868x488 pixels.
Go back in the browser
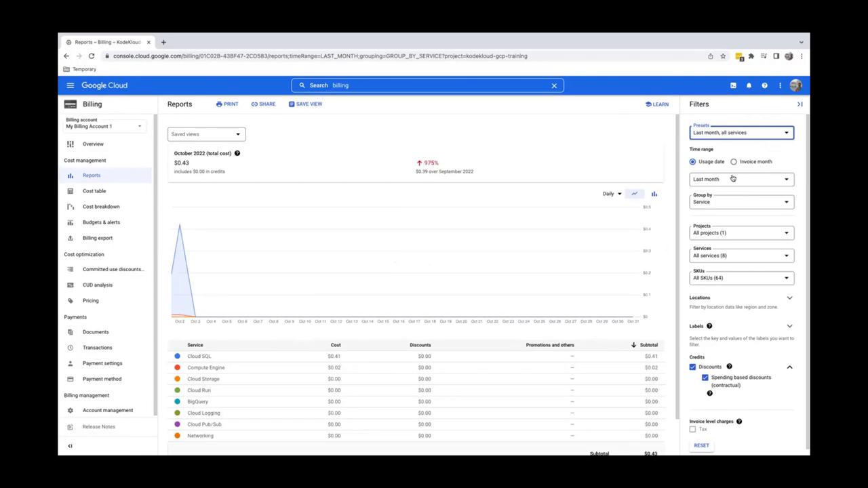point(66,56)
